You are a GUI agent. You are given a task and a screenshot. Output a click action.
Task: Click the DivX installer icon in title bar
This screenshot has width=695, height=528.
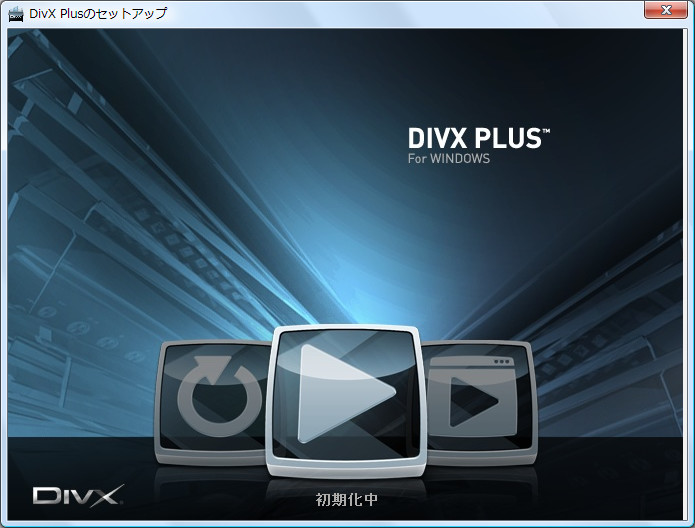[16, 14]
